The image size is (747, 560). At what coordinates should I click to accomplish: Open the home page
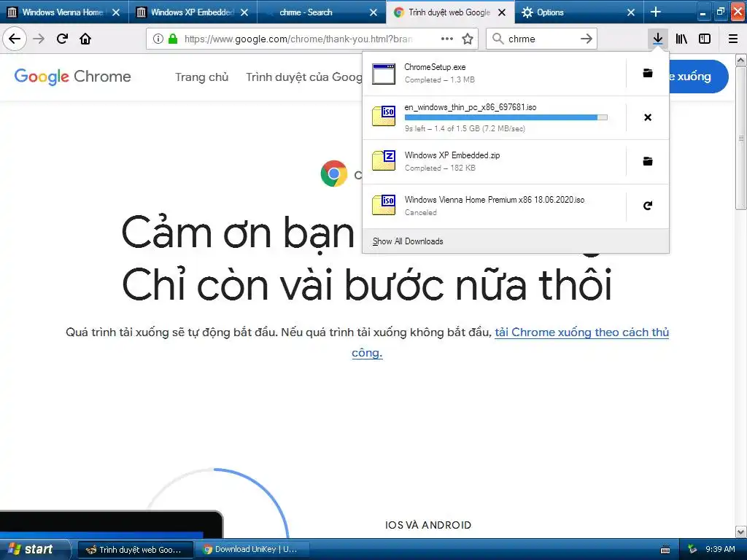[85, 39]
